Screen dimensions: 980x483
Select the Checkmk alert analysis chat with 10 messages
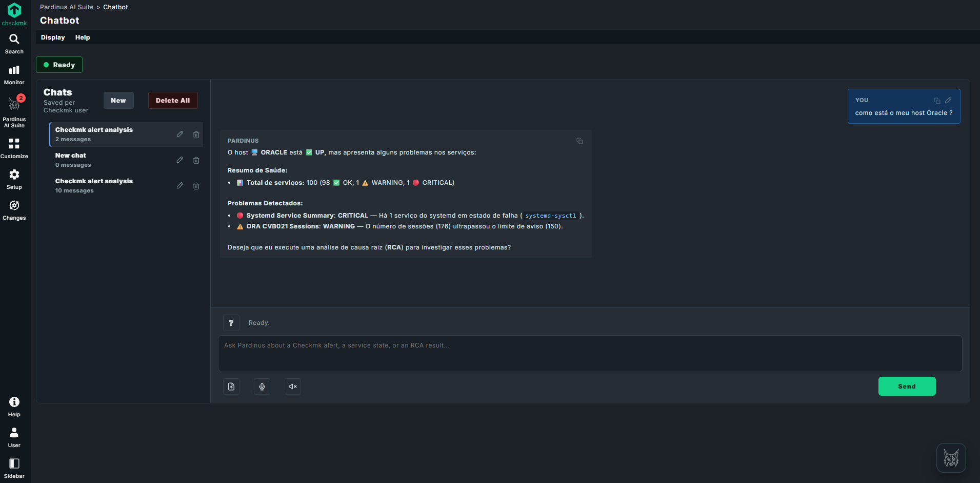[126, 186]
